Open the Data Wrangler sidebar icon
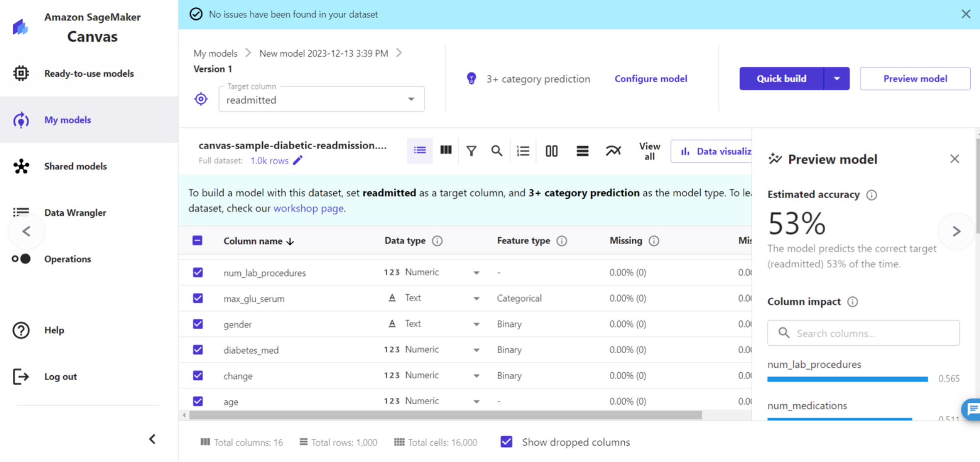The image size is (980, 462). click(21, 212)
